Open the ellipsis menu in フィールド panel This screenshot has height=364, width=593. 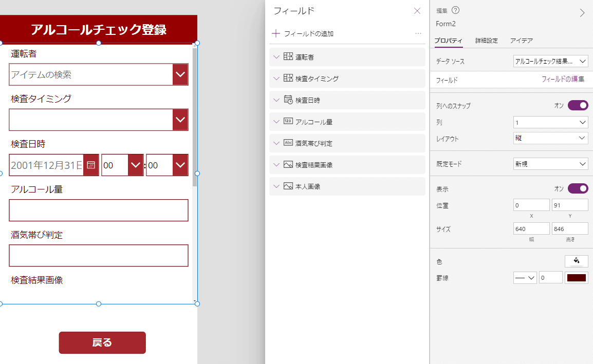tap(418, 33)
